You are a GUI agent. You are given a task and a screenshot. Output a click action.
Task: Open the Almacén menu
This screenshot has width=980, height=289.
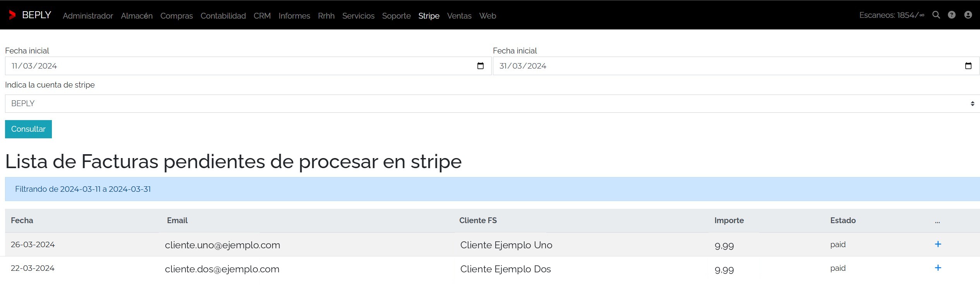point(137,16)
